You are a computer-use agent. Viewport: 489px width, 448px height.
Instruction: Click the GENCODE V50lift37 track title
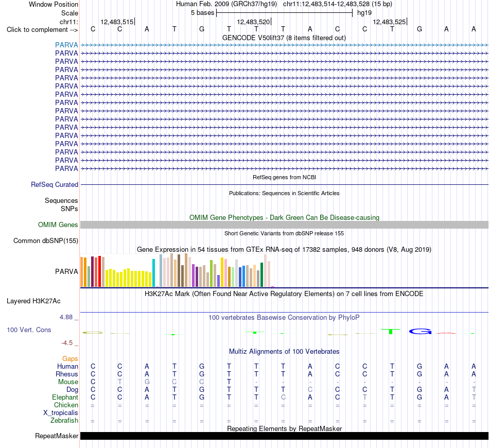coord(284,38)
